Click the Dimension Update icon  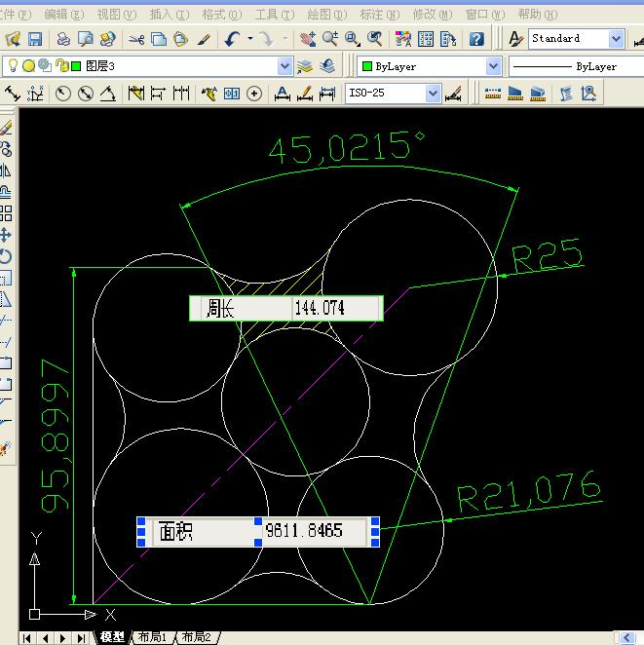pyautogui.click(x=327, y=94)
